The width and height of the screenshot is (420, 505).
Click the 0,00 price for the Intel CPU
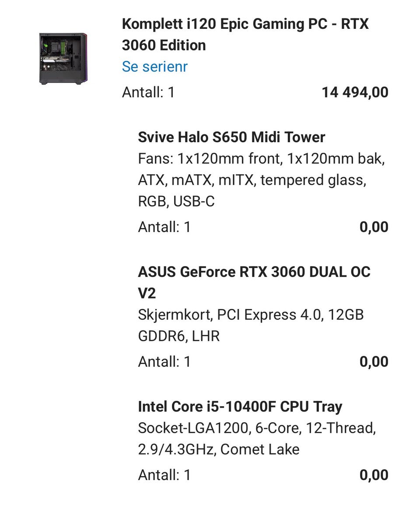374,475
